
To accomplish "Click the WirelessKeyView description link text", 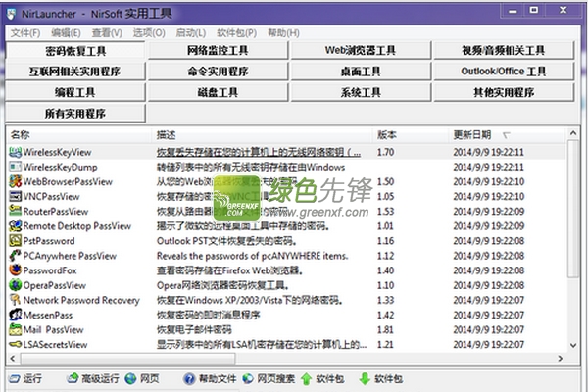I will click(259, 152).
